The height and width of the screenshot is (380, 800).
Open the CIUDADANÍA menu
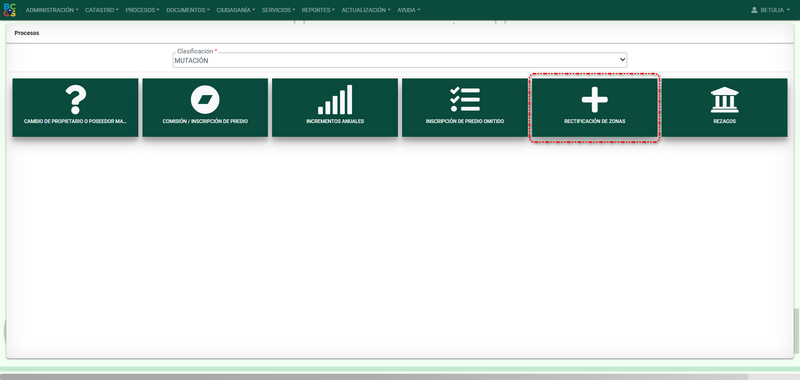click(236, 10)
